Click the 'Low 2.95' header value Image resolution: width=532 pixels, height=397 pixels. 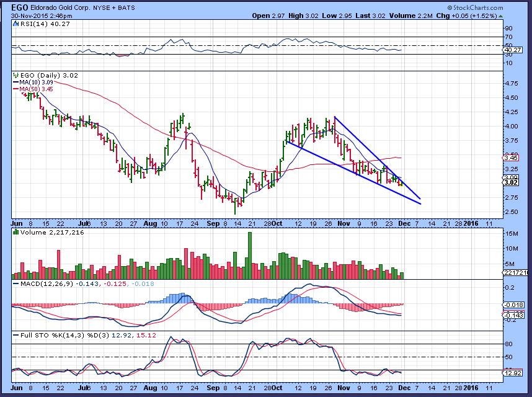337,16
